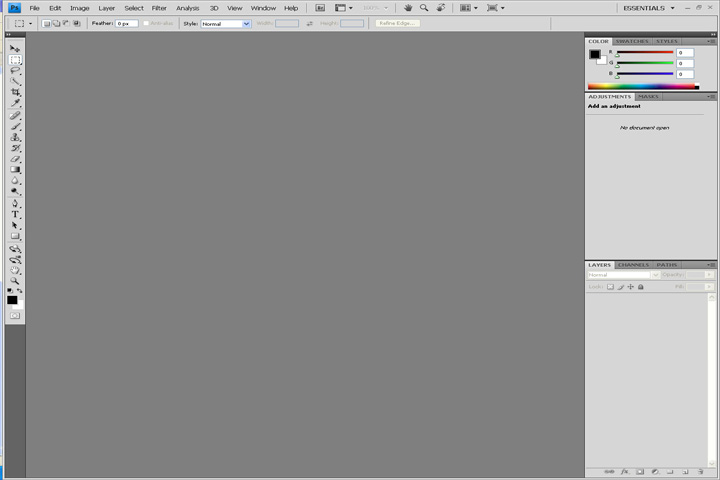This screenshot has height=480, width=720.
Task: Select the Eraser tool
Action: [x=15, y=159]
